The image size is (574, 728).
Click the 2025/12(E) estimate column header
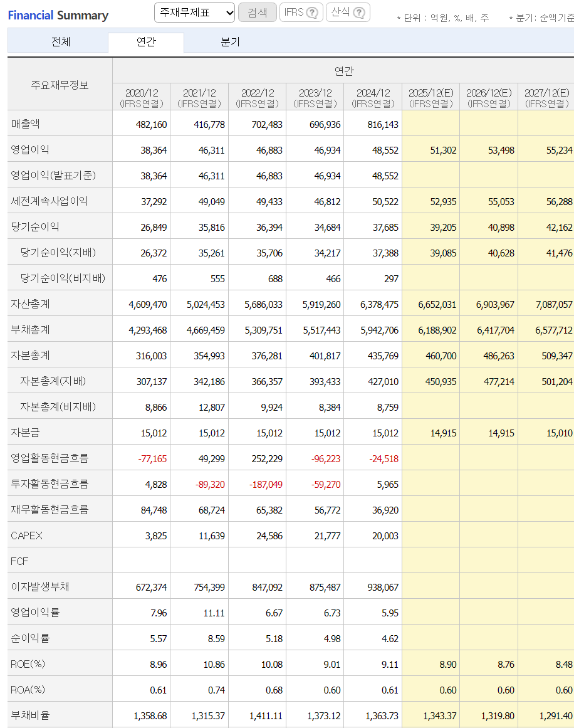coord(431,97)
